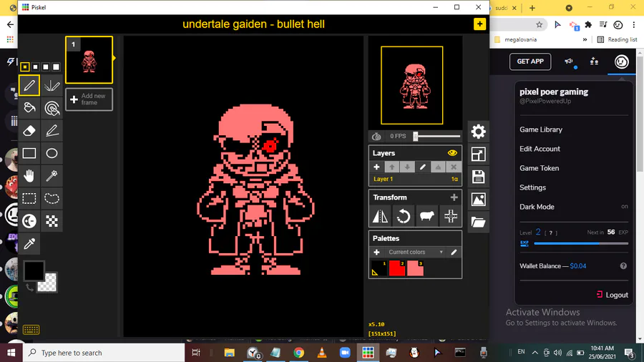Create a new layer with plus button
The image size is (644, 362).
[x=376, y=167]
